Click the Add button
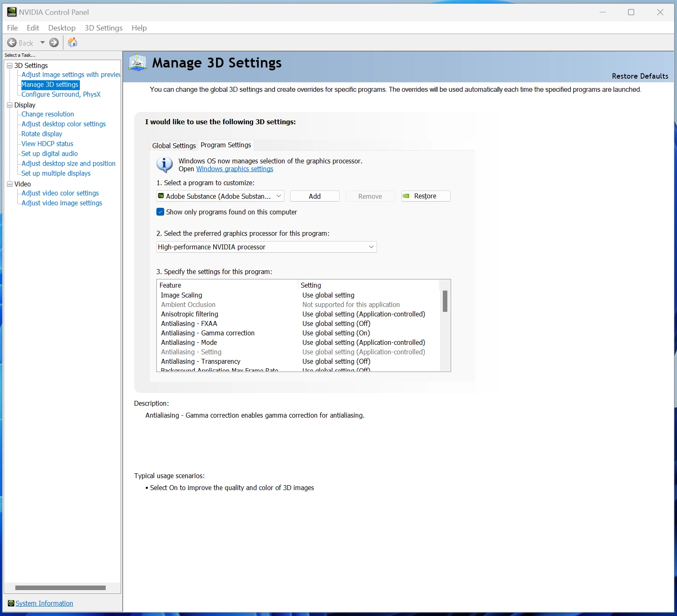This screenshot has height=616, width=677. pos(315,196)
